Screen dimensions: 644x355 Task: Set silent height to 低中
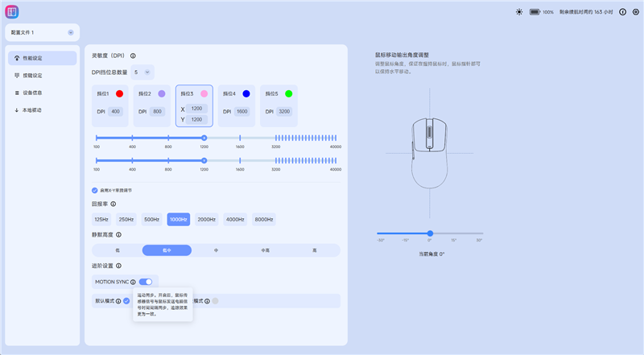click(167, 250)
